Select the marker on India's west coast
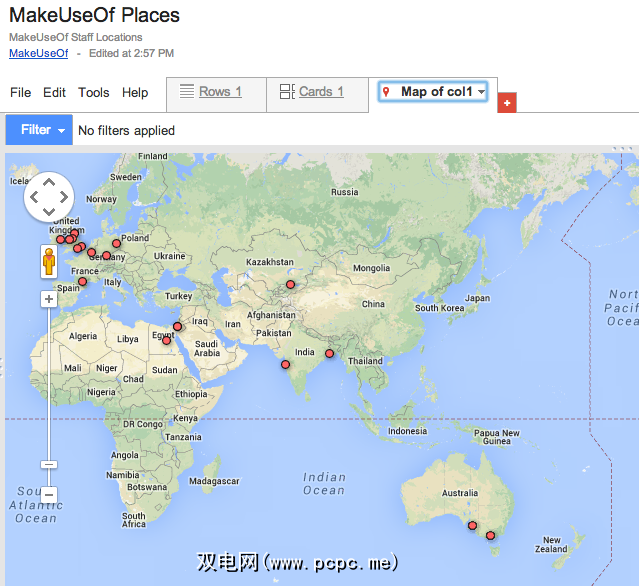The height and width of the screenshot is (586, 639). [x=286, y=364]
